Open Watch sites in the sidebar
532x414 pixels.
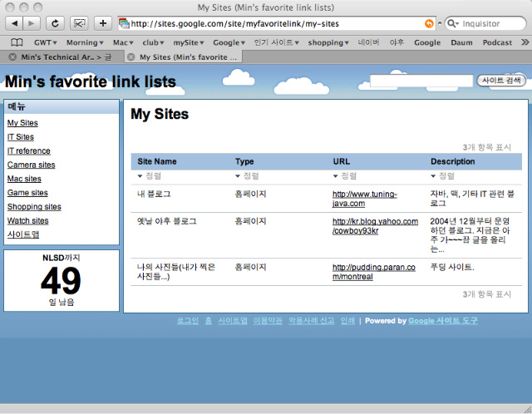pyautogui.click(x=27, y=220)
